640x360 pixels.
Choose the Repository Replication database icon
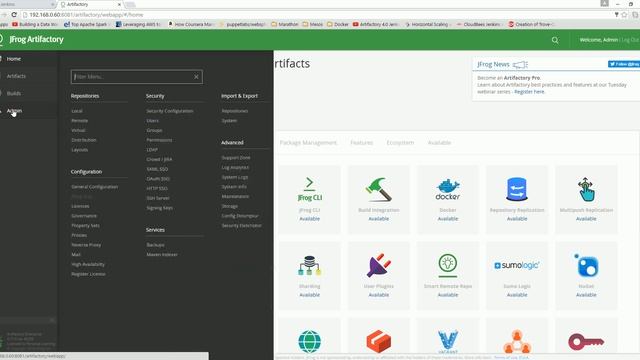[x=517, y=189]
